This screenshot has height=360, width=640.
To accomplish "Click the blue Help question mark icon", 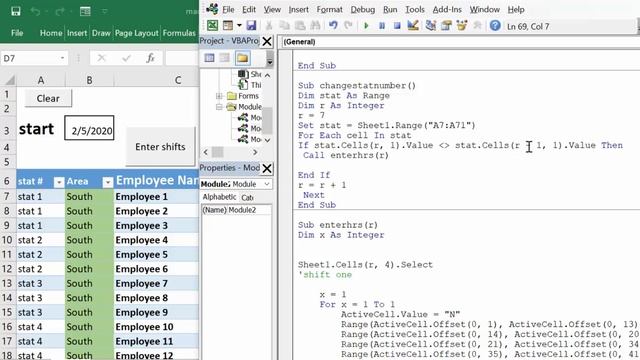I will pyautogui.click(x=495, y=26).
